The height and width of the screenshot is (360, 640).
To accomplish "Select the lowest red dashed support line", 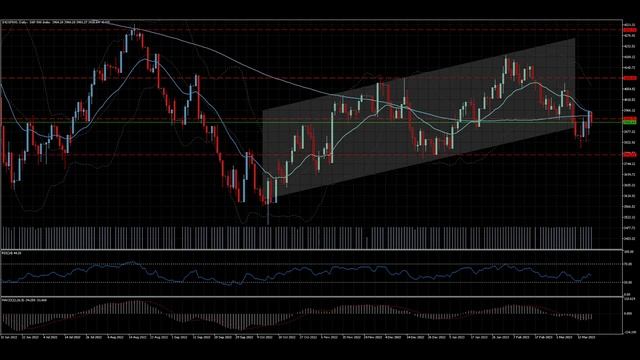I will [311, 154].
